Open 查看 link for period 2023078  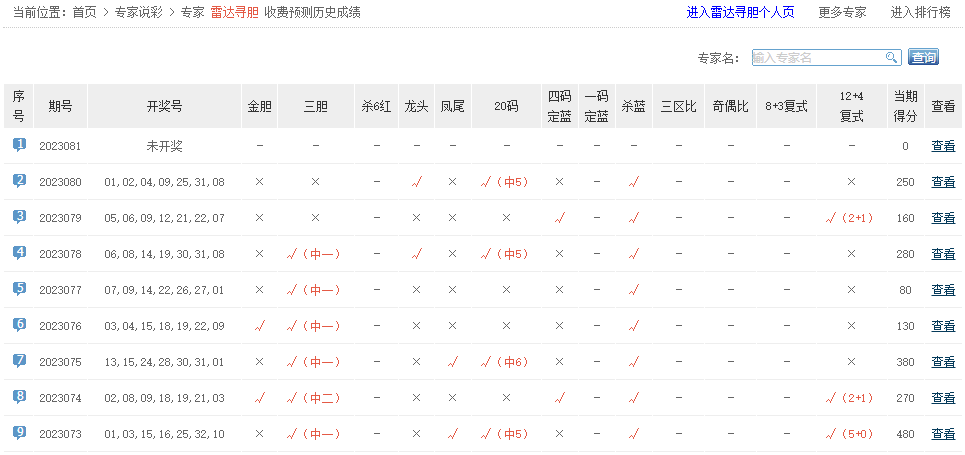[943, 254]
